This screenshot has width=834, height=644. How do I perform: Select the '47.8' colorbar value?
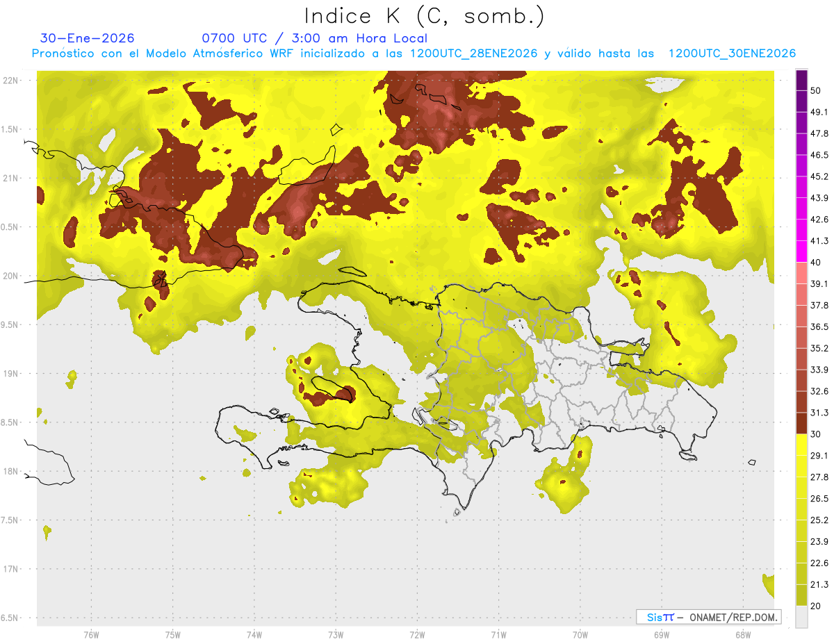819,133
